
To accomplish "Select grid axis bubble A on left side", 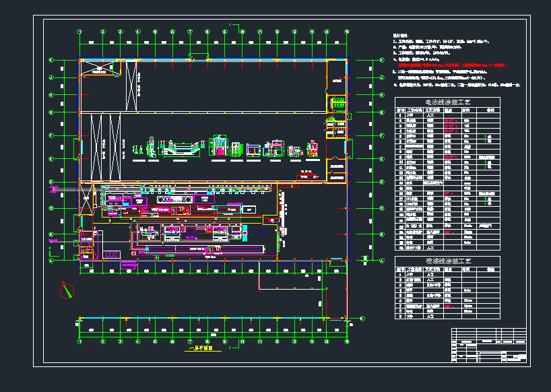I will (x=51, y=260).
